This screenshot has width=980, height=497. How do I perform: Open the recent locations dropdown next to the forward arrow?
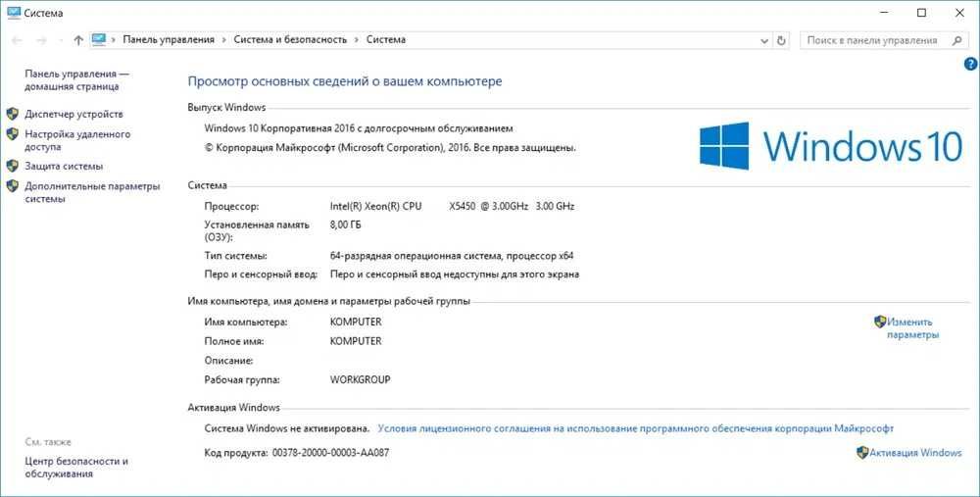[60, 40]
